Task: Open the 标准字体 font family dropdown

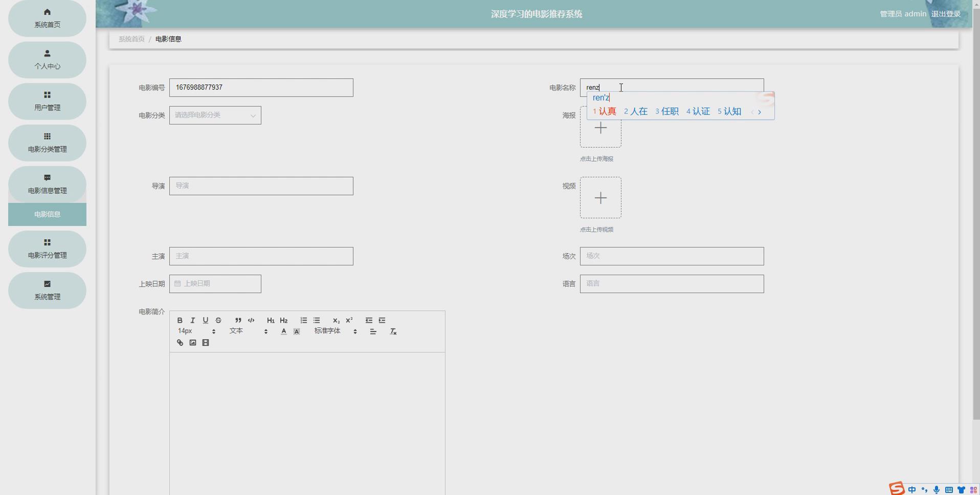Action: [336, 331]
